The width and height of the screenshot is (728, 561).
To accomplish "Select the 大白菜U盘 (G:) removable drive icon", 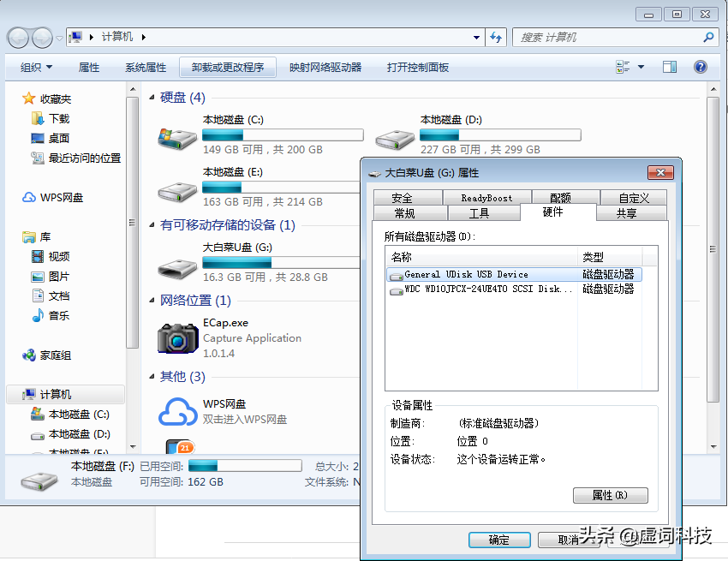I will [x=177, y=264].
